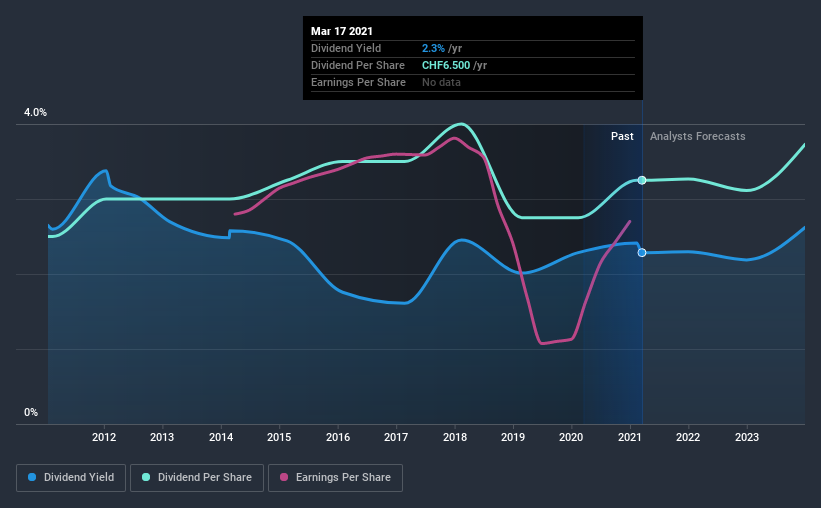821x508 pixels.
Task: Click the Mar 17 2021 tooltip date
Action: [x=341, y=31]
